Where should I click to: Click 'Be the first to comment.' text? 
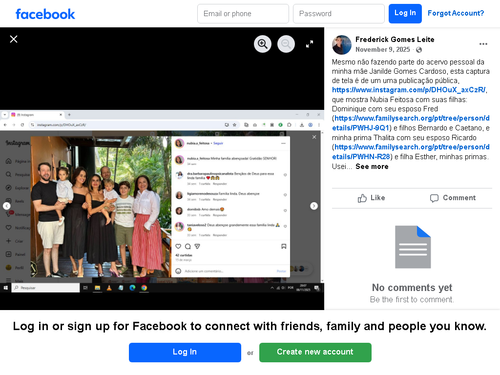click(412, 299)
